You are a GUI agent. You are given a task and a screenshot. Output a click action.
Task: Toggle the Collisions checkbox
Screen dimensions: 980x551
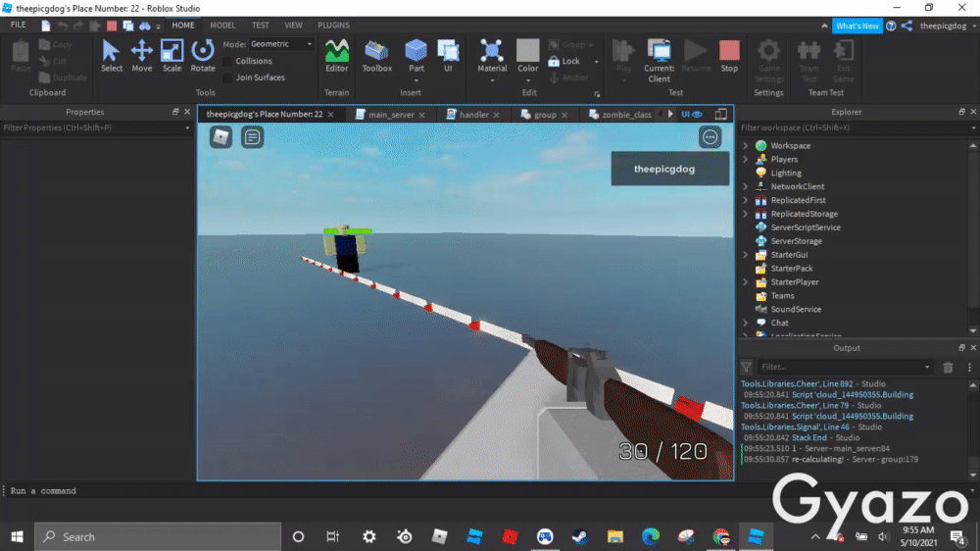(x=227, y=62)
